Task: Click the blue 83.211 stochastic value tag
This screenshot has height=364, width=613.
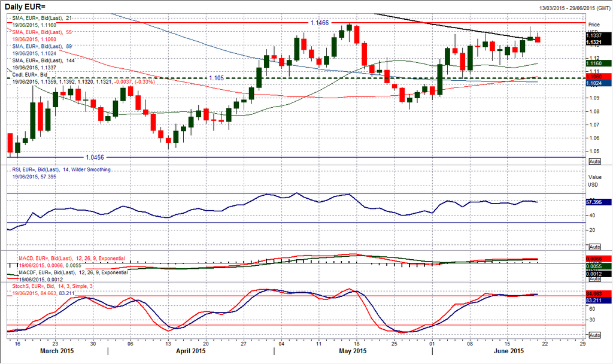Action: 599,301
